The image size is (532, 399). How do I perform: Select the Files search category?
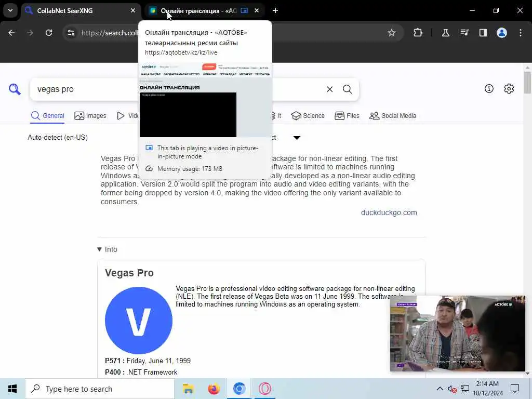(347, 116)
